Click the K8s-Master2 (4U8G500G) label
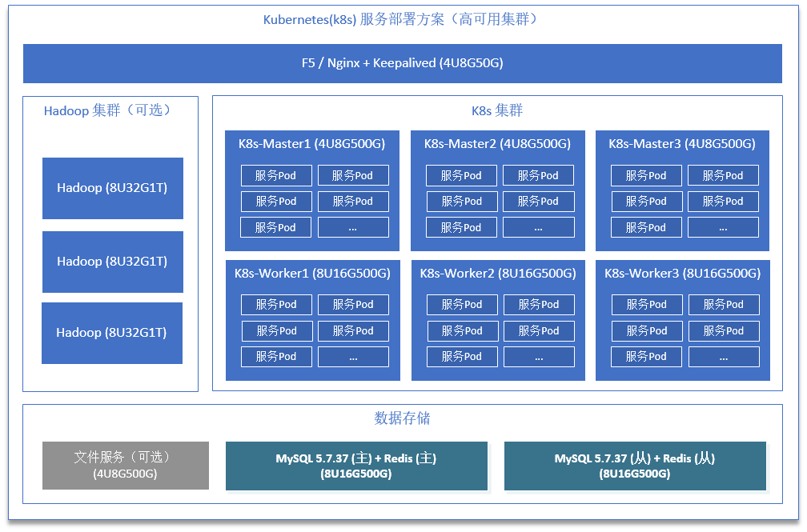Screen dimensions: 807x532 (496, 144)
